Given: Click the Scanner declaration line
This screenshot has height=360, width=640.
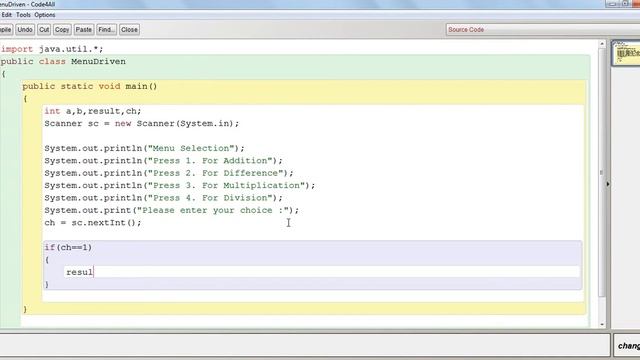Looking at the screenshot, I should coord(142,123).
